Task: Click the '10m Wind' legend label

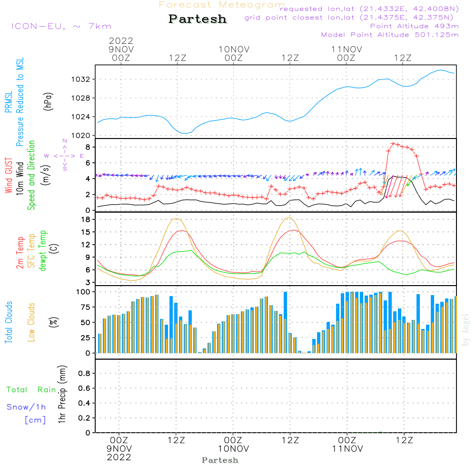Action: (20, 178)
